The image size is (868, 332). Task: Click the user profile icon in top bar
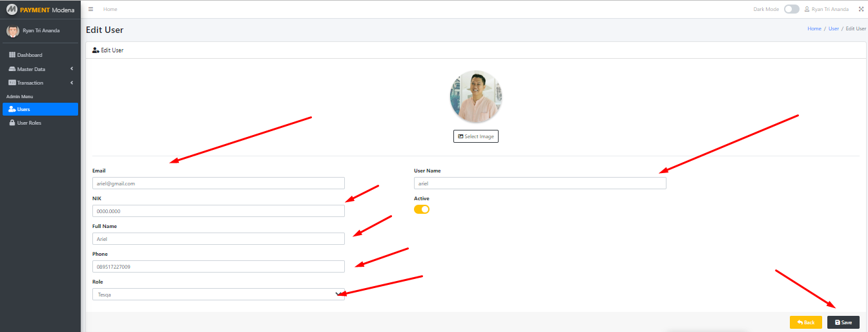807,9
